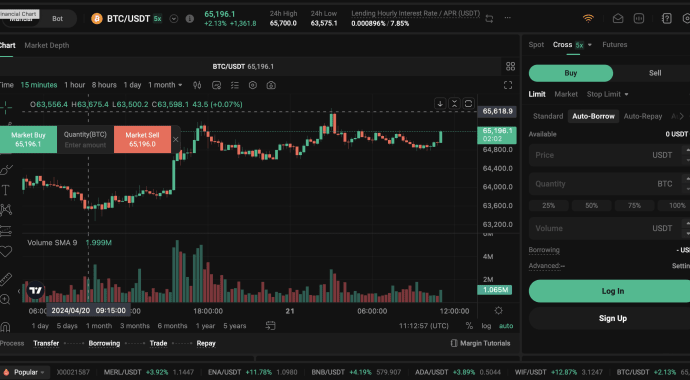Open the Futures trading tab
Image resolution: width=690 pixels, height=380 pixels.
tap(614, 44)
